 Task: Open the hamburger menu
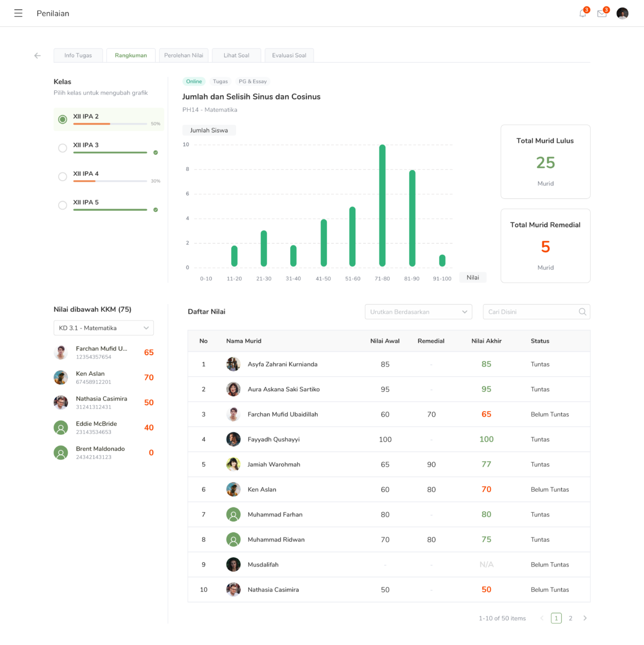tap(18, 13)
